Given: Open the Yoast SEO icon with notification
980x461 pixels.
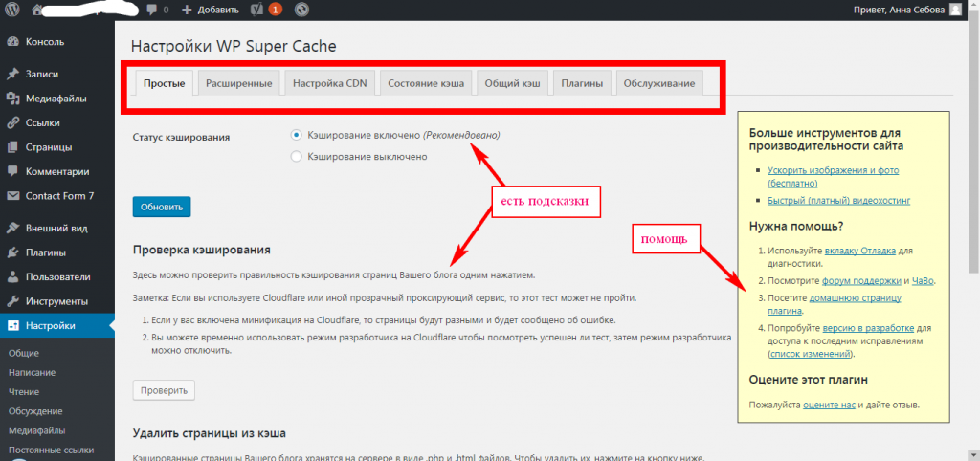Looking at the screenshot, I should click(255, 10).
